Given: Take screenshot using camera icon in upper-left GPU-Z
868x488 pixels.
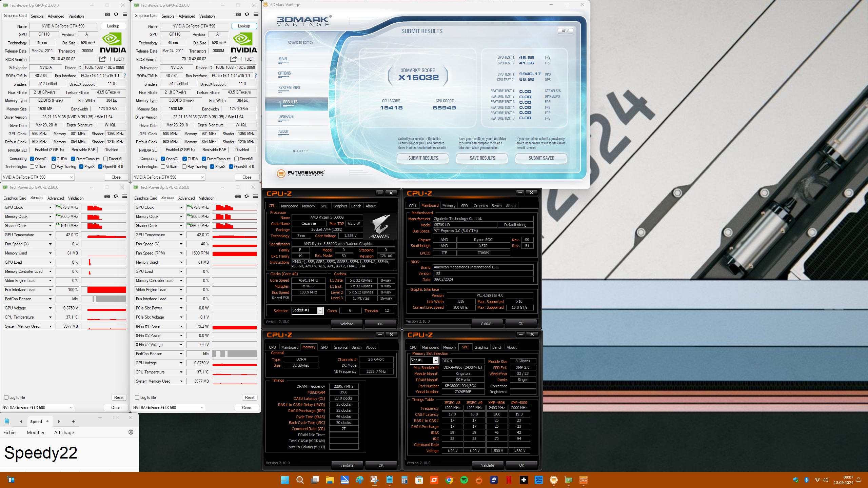Looking at the screenshot, I should point(107,15).
